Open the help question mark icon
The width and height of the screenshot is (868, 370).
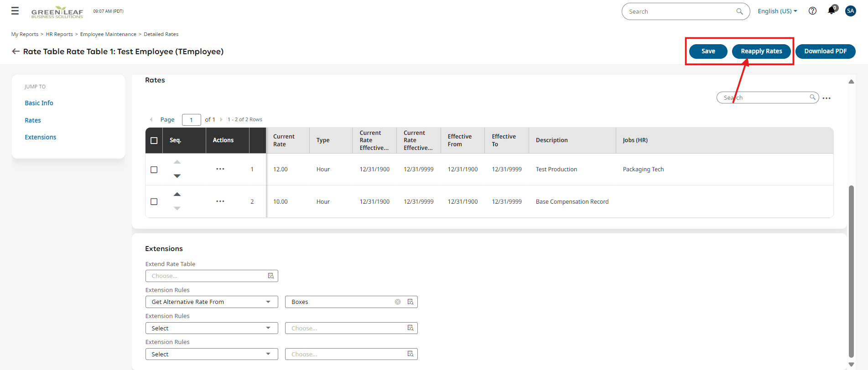(x=812, y=11)
